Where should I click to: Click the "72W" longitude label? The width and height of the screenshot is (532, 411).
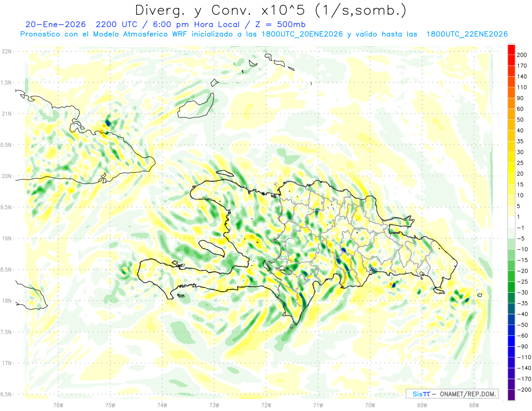point(266,404)
